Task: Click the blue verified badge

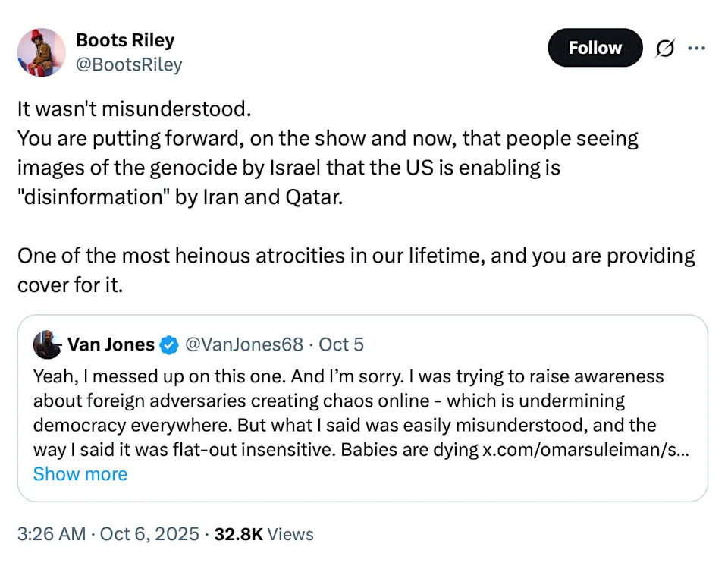Action: [168, 345]
